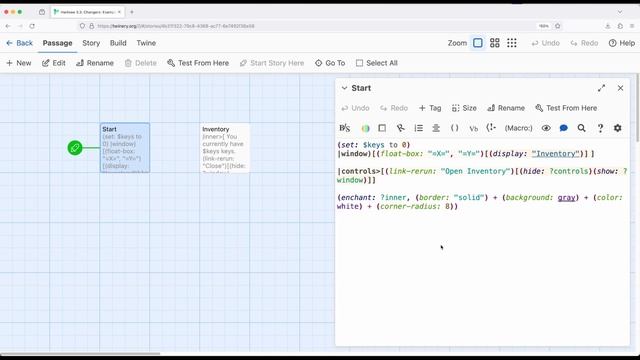Open the text color picker in toolbar

click(x=365, y=128)
